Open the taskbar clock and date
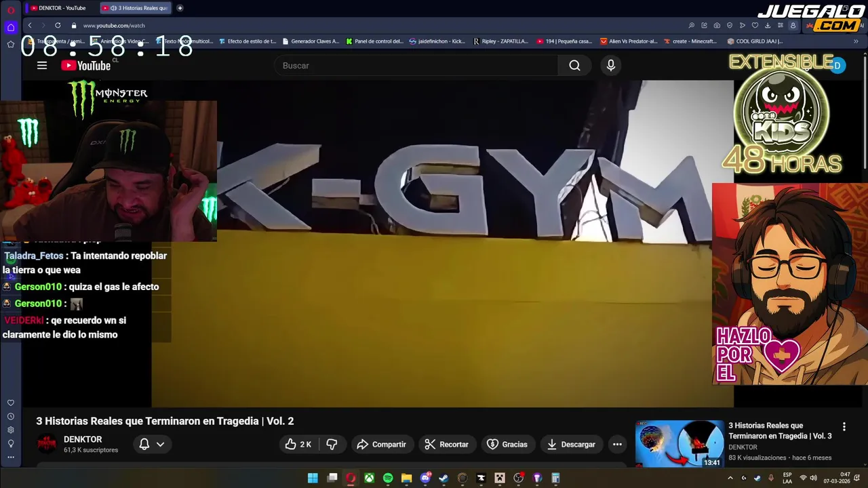This screenshot has width=868, height=488. tap(835, 478)
